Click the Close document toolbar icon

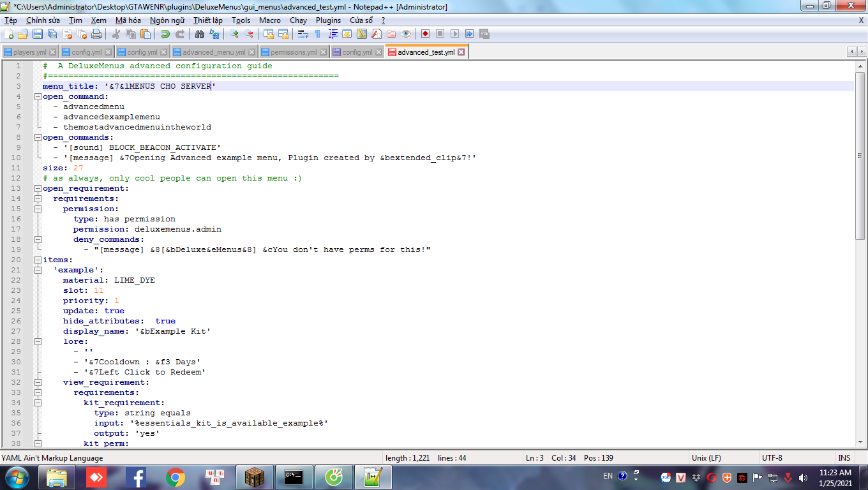click(x=67, y=34)
